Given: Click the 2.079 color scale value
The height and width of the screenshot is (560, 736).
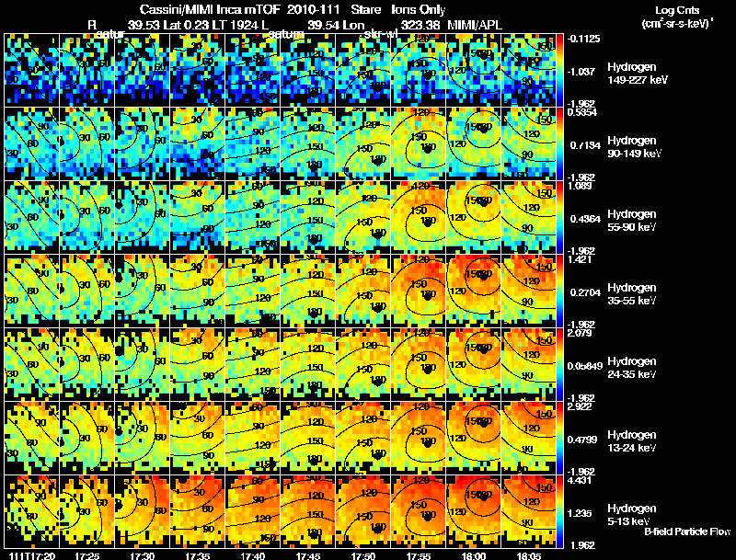Looking at the screenshot, I should coord(580,333).
